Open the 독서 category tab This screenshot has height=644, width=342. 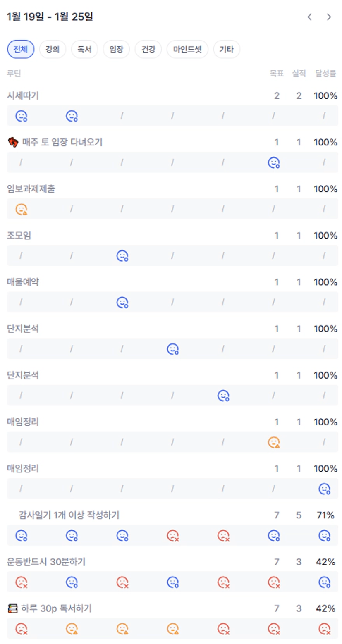(84, 50)
